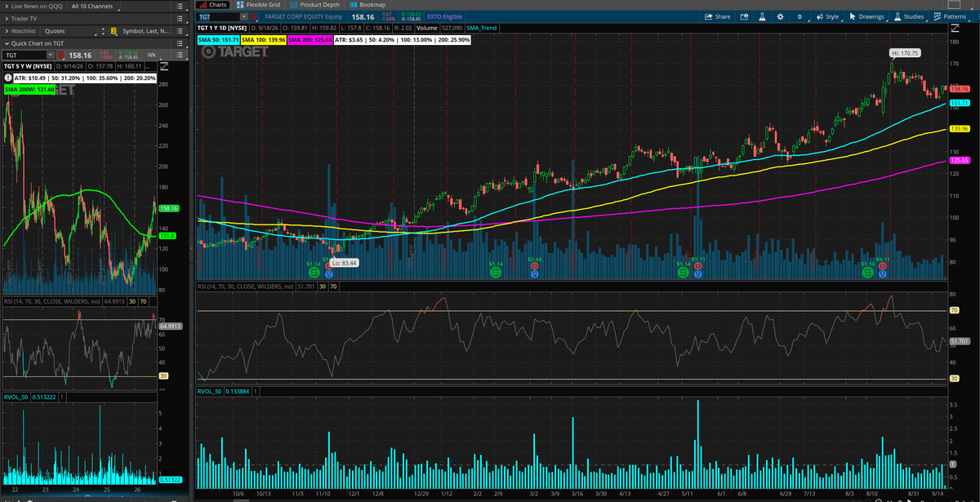Click the SMA_Trend label in chart header

coord(482,28)
